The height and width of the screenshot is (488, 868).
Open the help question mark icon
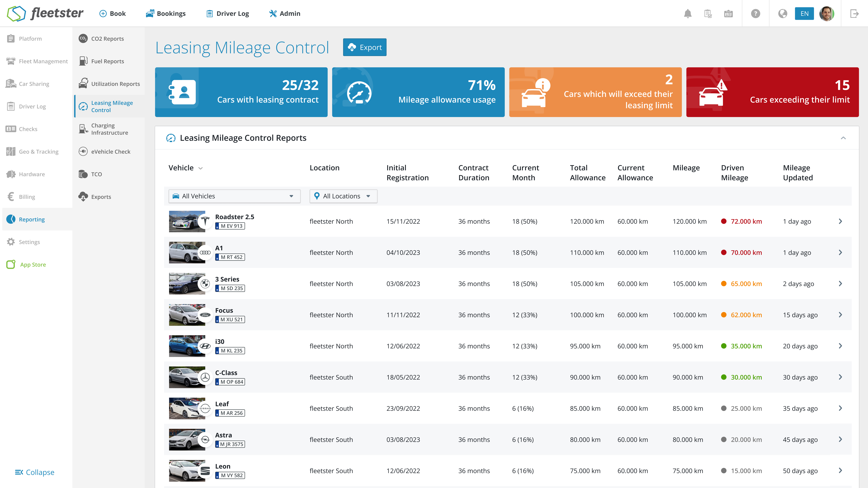(755, 13)
